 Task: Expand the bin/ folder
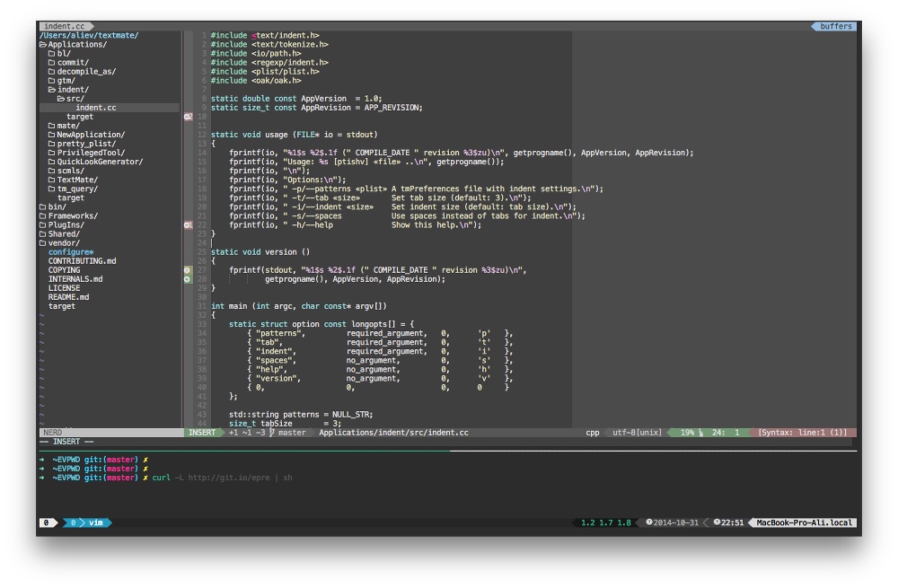pos(42,206)
